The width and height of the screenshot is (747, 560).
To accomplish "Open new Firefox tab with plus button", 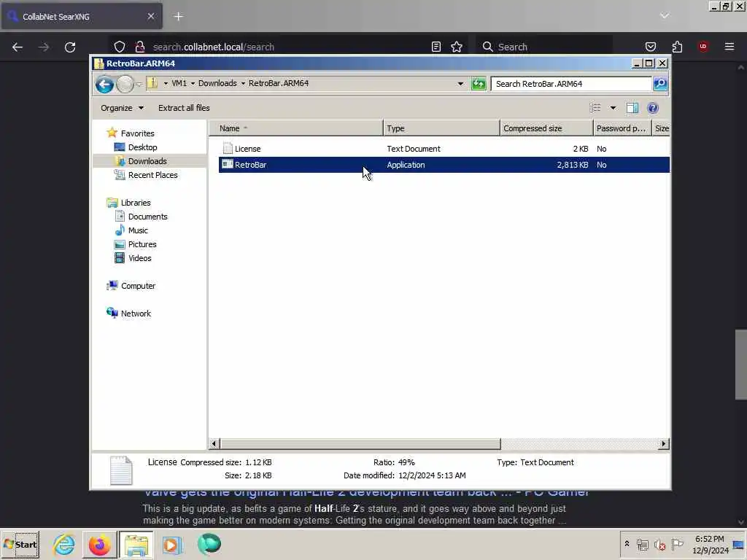I will coord(178,17).
